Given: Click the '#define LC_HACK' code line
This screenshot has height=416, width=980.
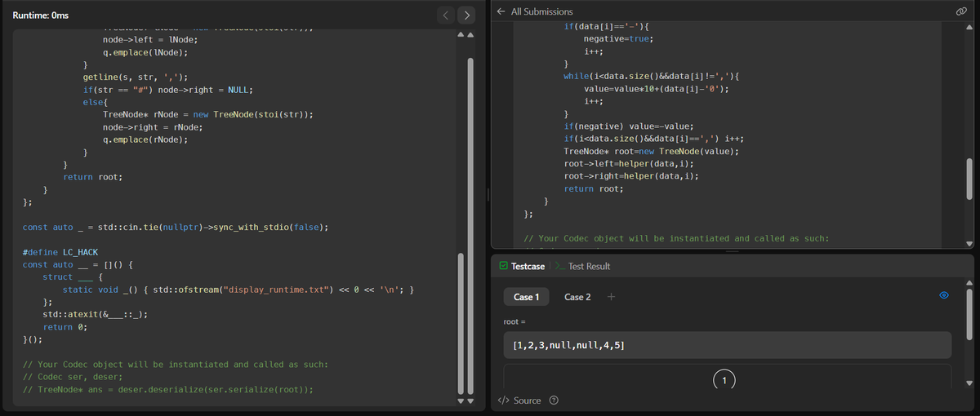Looking at the screenshot, I should [x=56, y=252].
